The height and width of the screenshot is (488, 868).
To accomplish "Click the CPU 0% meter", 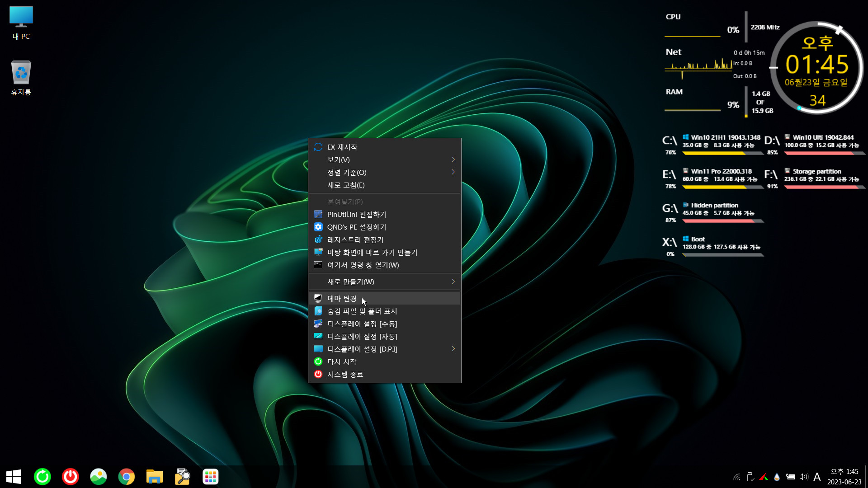I will click(x=733, y=30).
